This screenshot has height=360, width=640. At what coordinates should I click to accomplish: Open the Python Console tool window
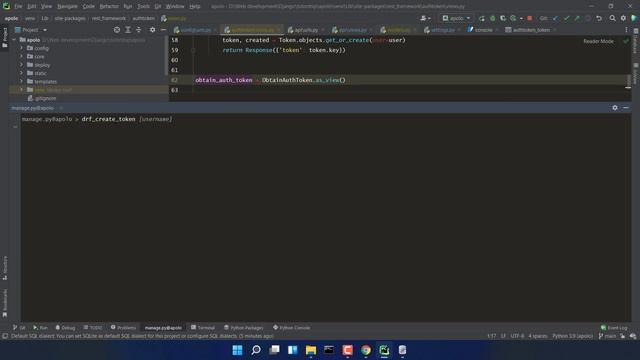point(291,328)
